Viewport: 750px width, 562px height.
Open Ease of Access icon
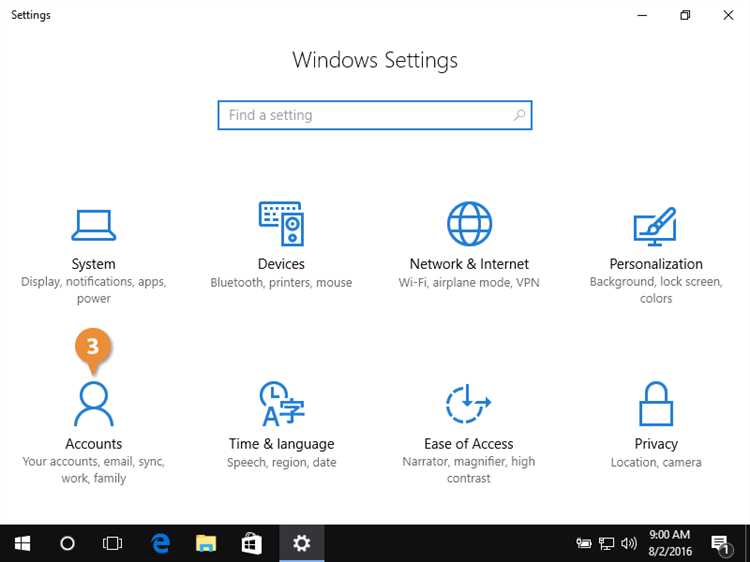tap(468, 404)
